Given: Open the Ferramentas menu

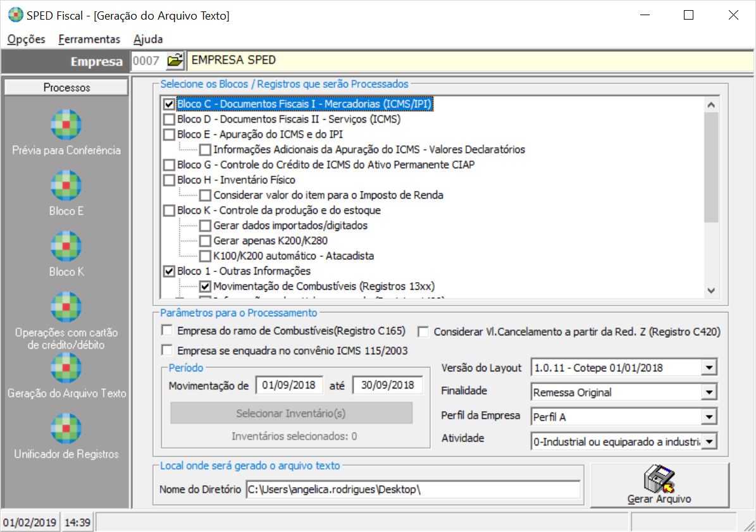Looking at the screenshot, I should (89, 39).
